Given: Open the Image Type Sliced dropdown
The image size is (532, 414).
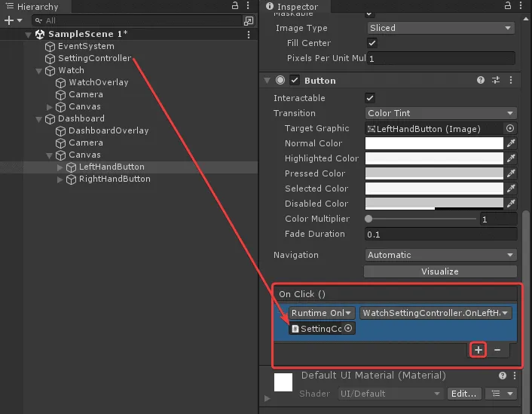Looking at the screenshot, I should click(x=441, y=28).
